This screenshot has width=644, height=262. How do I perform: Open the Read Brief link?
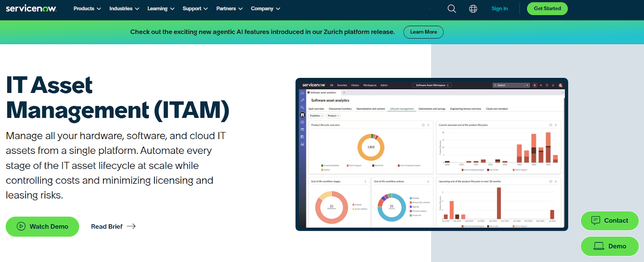pyautogui.click(x=113, y=227)
